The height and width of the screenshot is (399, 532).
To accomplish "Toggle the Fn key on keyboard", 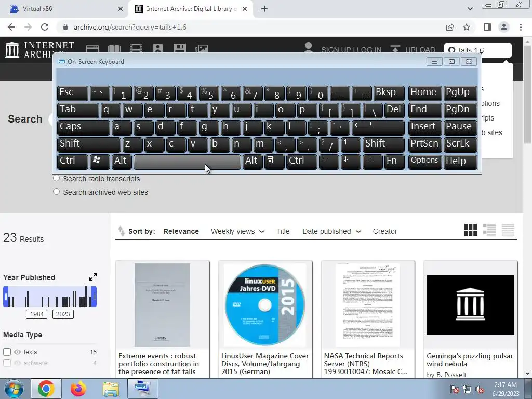I will [395, 162].
